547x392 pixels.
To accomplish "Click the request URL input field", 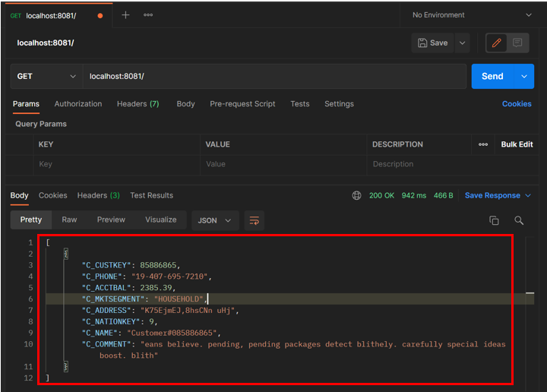I will tap(273, 76).
